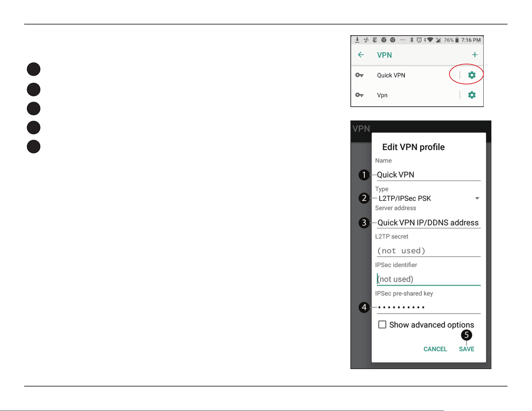532x411 pixels.
Task: Click the CANCEL button
Action: pyautogui.click(x=435, y=349)
